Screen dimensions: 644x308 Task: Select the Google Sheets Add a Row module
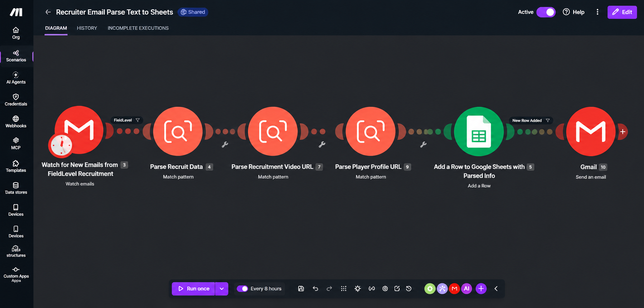pos(479,131)
